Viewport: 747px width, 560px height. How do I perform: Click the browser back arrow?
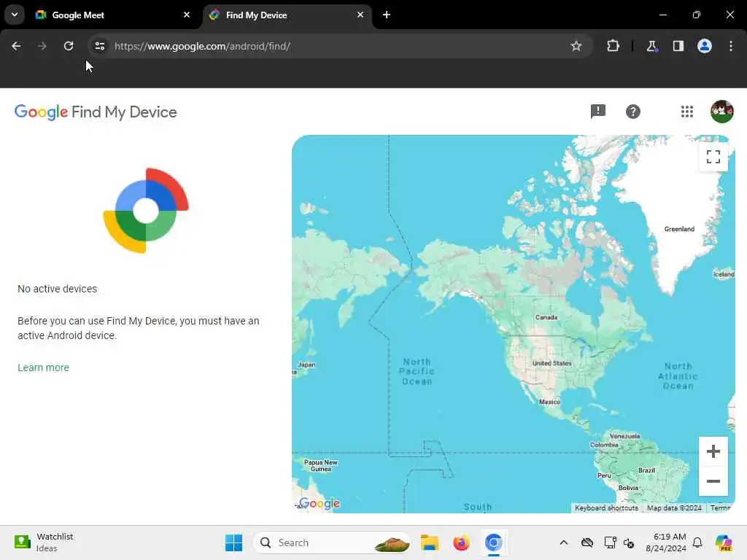[16, 46]
